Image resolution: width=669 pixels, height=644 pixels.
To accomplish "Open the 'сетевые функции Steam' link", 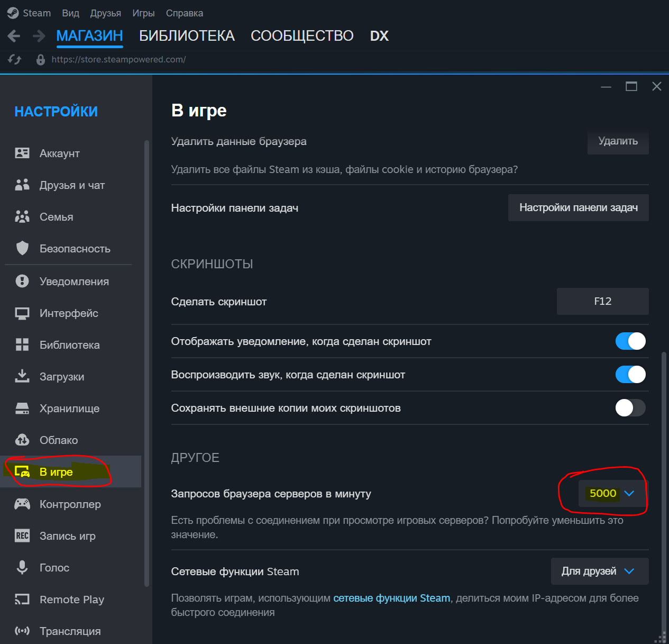I will pyautogui.click(x=391, y=598).
